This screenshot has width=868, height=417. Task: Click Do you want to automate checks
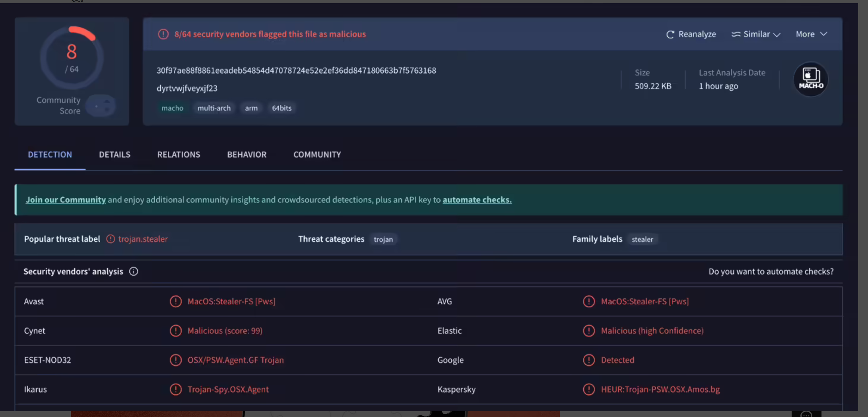click(x=771, y=272)
